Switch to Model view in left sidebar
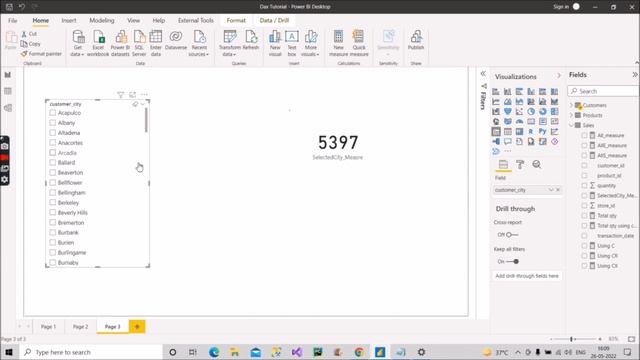 click(8, 108)
